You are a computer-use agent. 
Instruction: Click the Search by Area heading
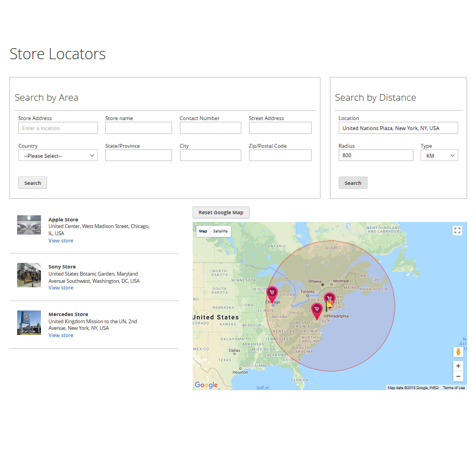click(46, 97)
